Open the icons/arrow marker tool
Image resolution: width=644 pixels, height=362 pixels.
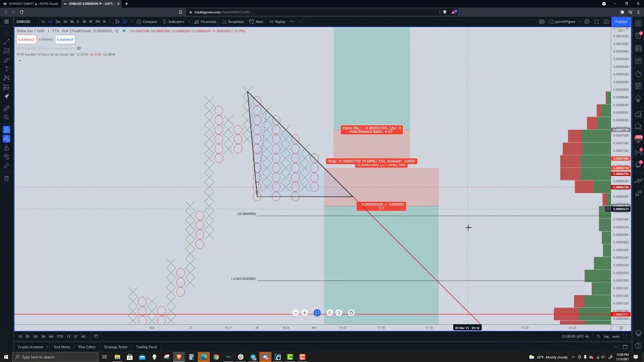click(7, 96)
